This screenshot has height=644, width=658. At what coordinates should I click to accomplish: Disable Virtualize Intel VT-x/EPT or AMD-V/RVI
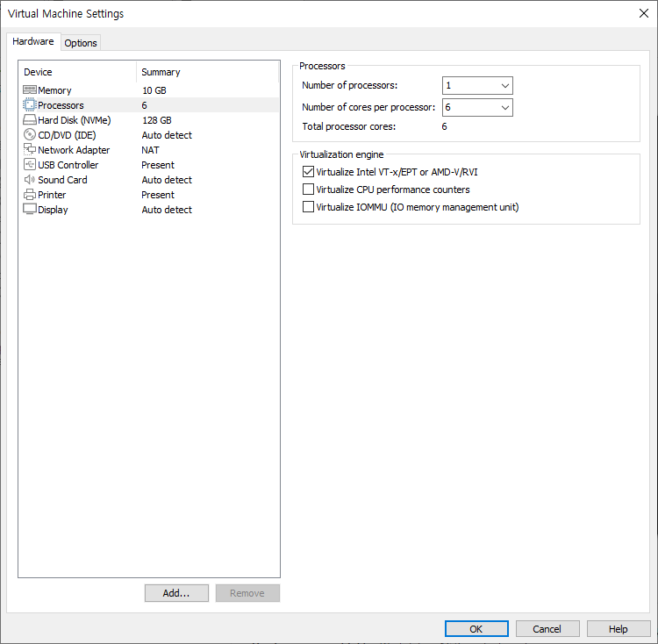[x=308, y=172]
